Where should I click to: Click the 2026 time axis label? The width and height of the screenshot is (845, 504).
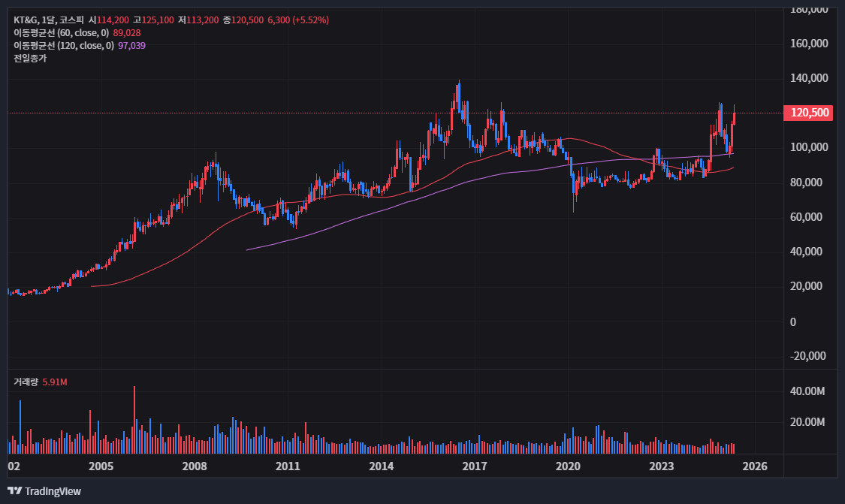tap(754, 466)
